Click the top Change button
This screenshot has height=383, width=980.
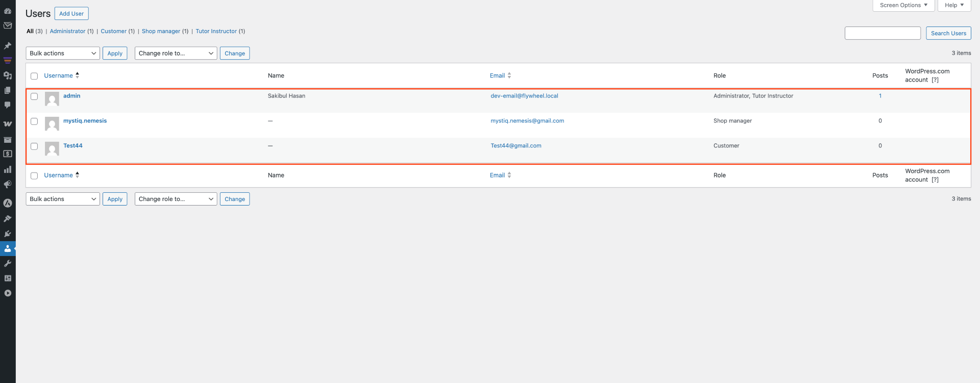coord(235,53)
